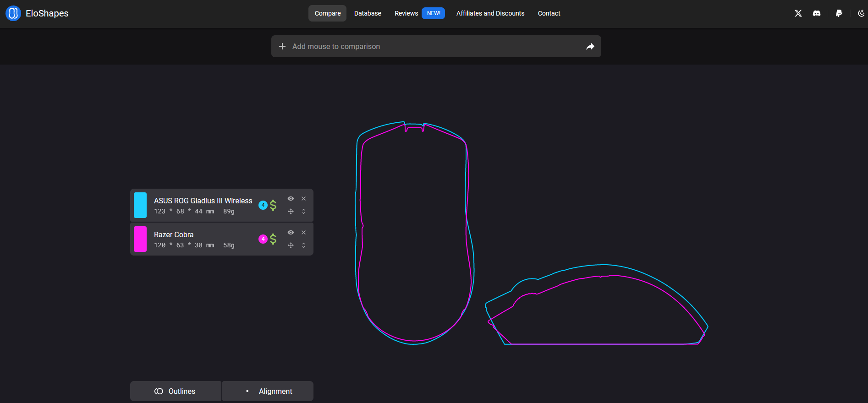The image size is (868, 403).
Task: Click the 58g weight value
Action: coord(229,245)
